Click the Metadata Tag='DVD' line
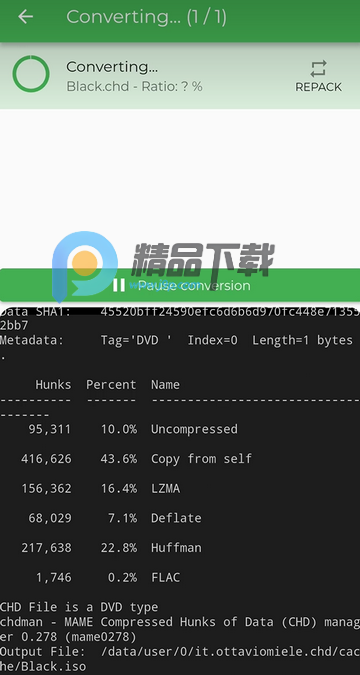Image resolution: width=360 pixels, height=675 pixels. click(177, 341)
